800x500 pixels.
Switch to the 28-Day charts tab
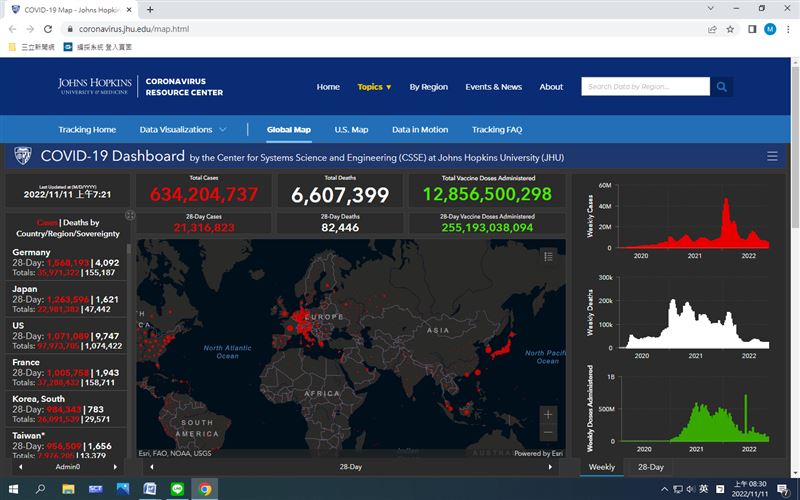pyautogui.click(x=651, y=467)
